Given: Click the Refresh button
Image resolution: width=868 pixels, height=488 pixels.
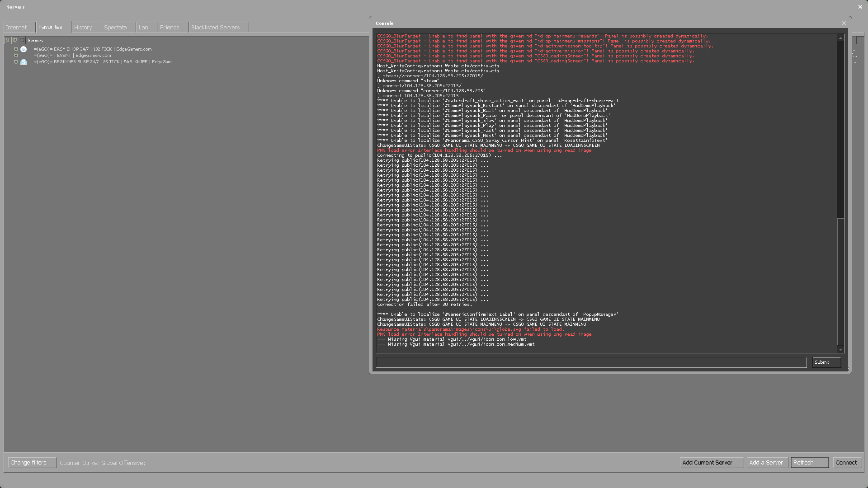Looking at the screenshot, I should coord(809,463).
